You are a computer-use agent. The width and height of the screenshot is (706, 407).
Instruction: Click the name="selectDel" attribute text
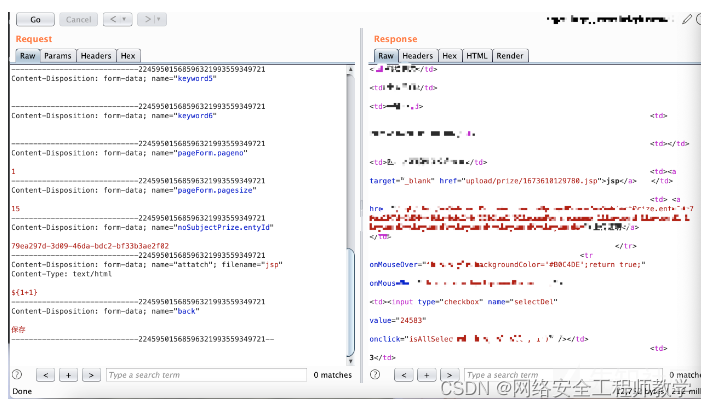(522, 302)
